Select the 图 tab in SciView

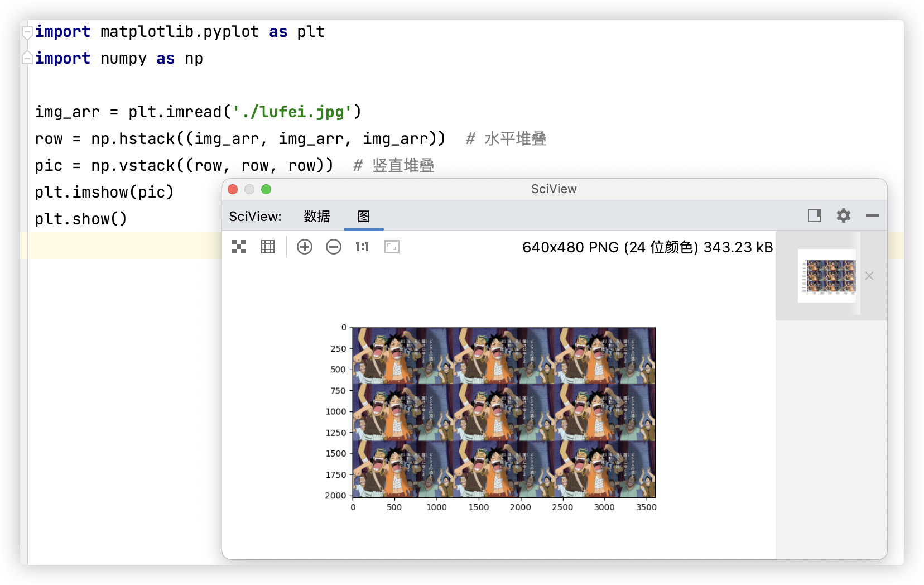(x=363, y=217)
